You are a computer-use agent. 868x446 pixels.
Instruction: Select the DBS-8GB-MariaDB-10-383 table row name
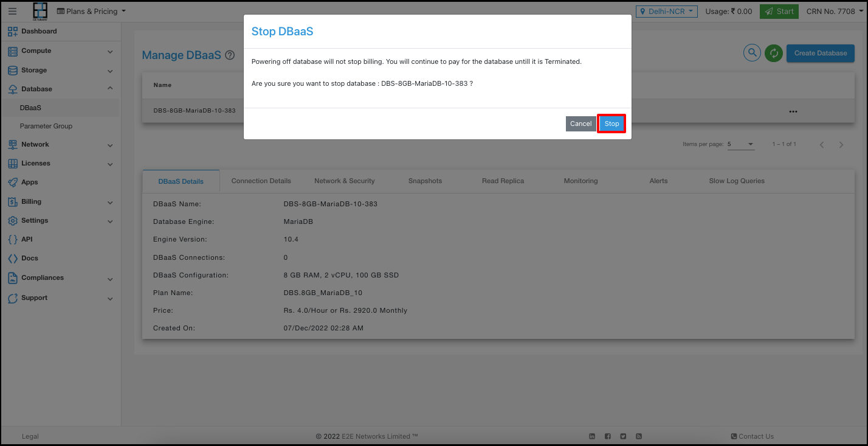click(x=195, y=111)
